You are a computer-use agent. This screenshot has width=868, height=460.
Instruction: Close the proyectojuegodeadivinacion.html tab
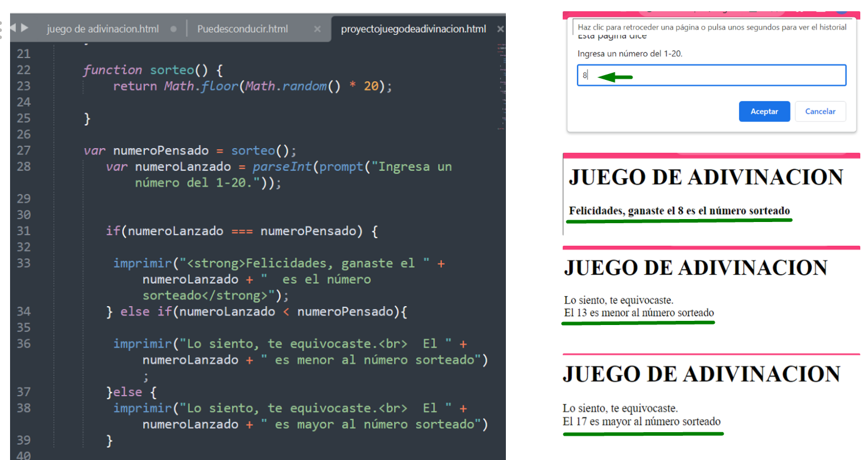(500, 28)
